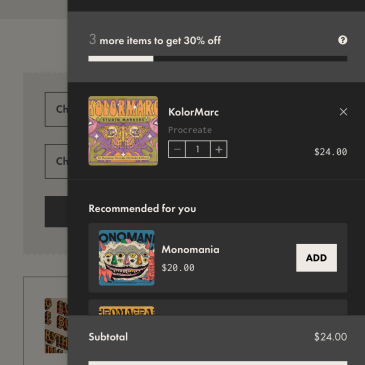Expand the second 'Ch' dropdown behind the cart

coord(56,161)
